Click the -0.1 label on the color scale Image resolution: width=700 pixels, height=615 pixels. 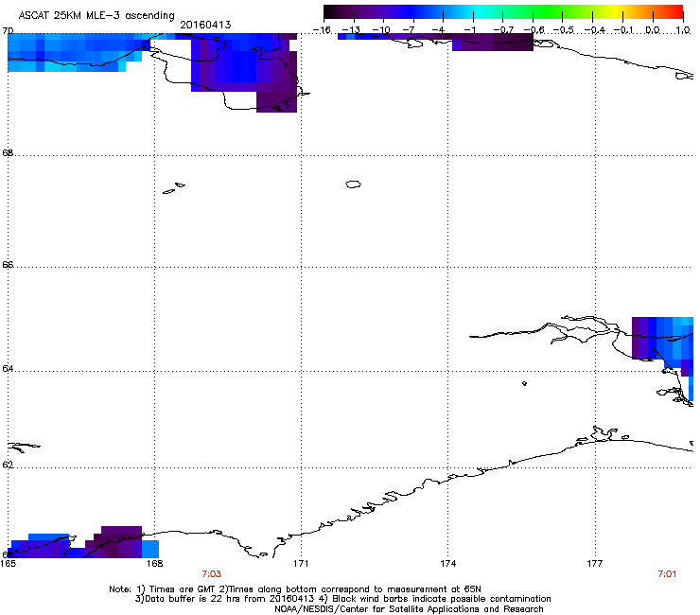(x=624, y=30)
